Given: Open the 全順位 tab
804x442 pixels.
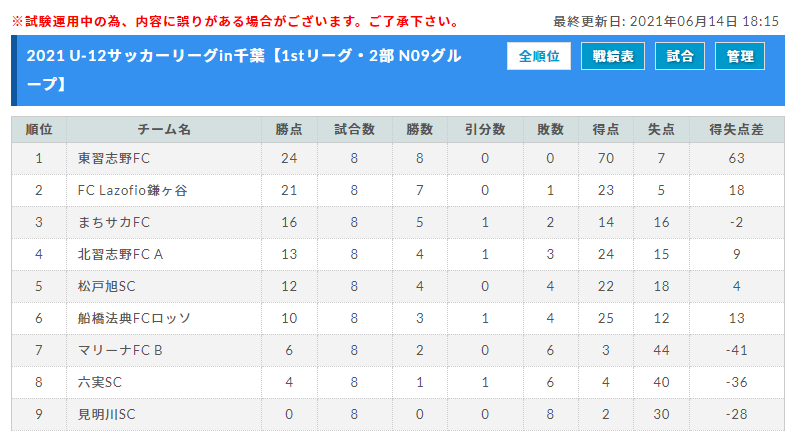Looking at the screenshot, I should click(539, 56).
